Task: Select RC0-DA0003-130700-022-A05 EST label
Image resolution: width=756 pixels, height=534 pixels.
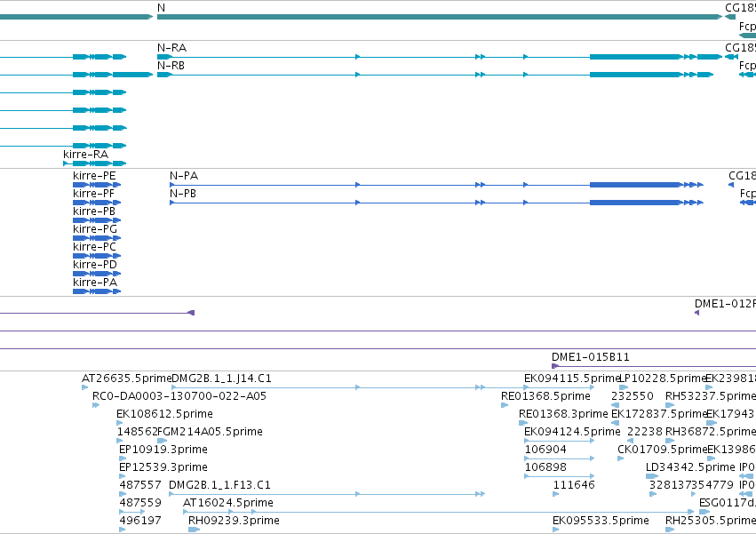Action: coord(179,396)
